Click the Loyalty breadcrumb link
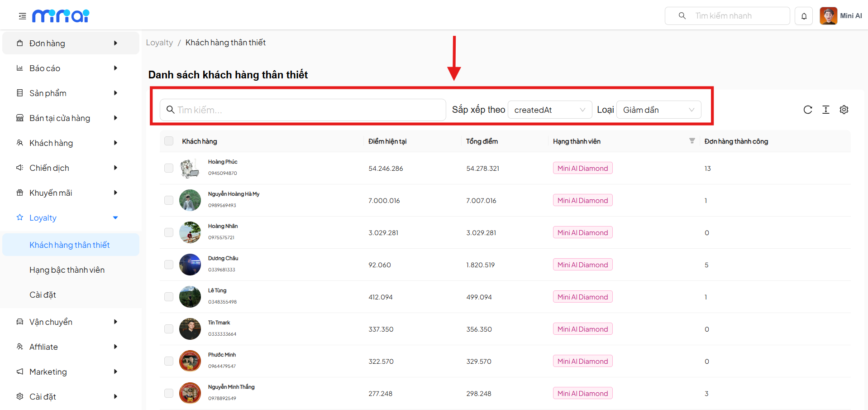This screenshot has width=868, height=410. (x=159, y=43)
